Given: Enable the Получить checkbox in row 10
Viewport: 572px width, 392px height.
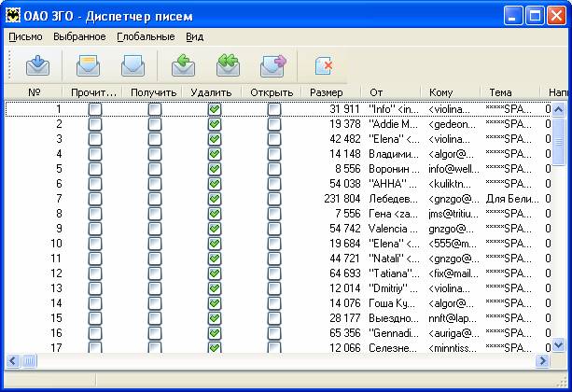Looking at the screenshot, I should (154, 243).
